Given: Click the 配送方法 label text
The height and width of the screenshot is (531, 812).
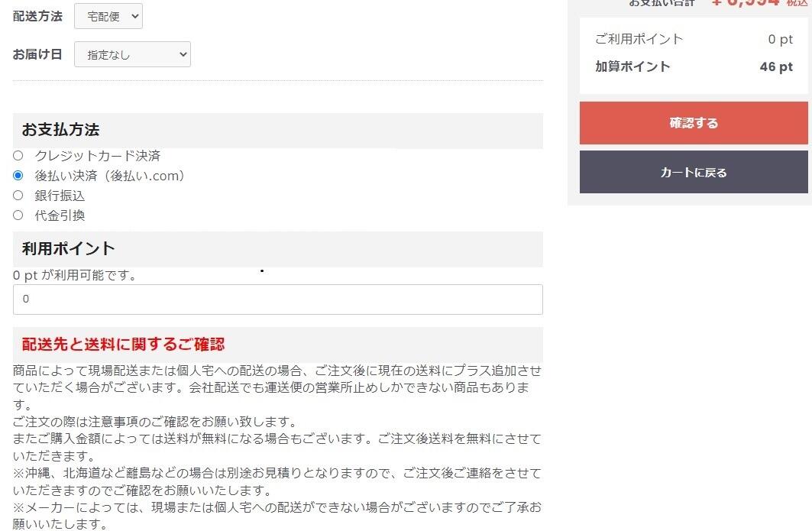Looking at the screenshot, I should point(37,16).
